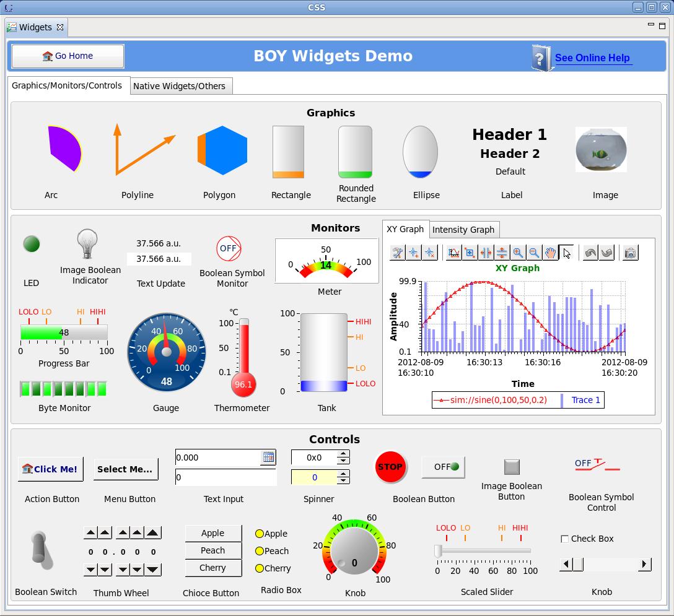Click the 0x0 spinner up arrow
674x616 pixels.
[x=343, y=454]
